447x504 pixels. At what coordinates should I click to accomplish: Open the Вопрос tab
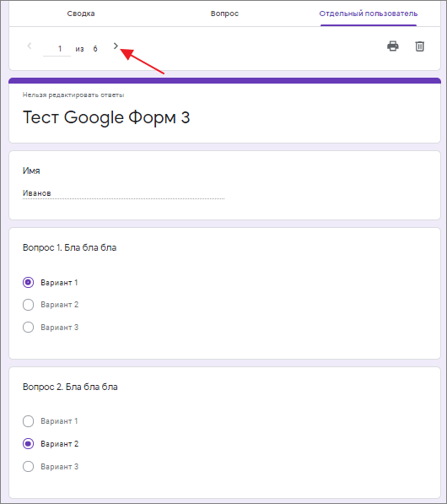click(x=224, y=14)
